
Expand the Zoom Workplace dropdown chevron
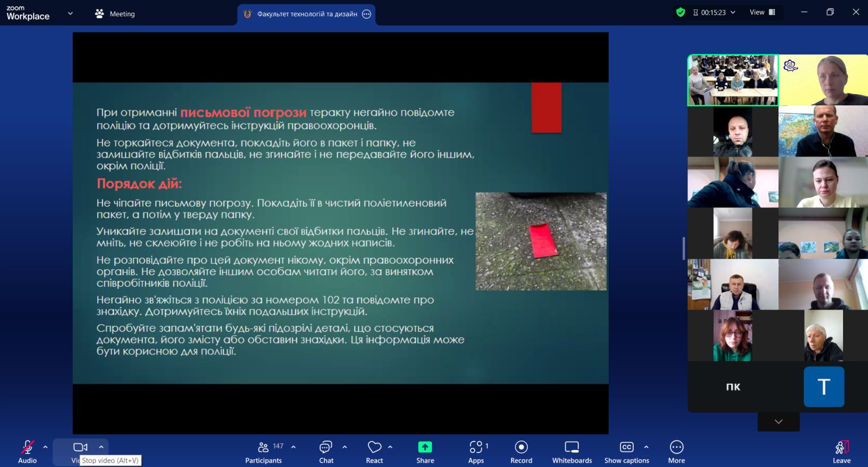70,14
